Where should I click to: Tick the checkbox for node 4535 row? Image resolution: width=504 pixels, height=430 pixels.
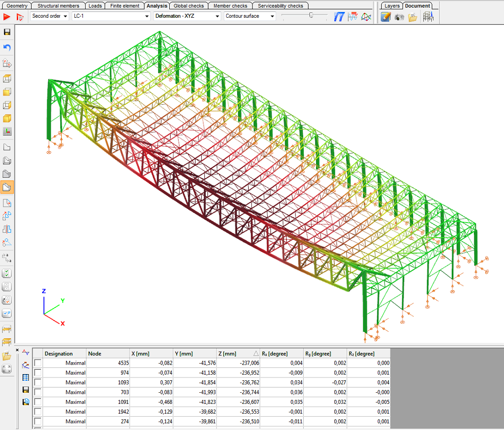(x=38, y=363)
